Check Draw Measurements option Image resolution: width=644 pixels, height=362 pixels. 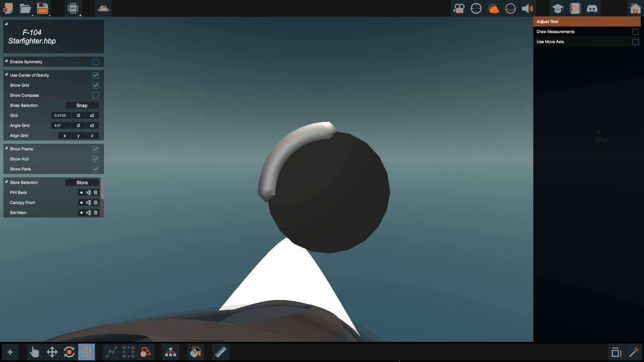(635, 32)
